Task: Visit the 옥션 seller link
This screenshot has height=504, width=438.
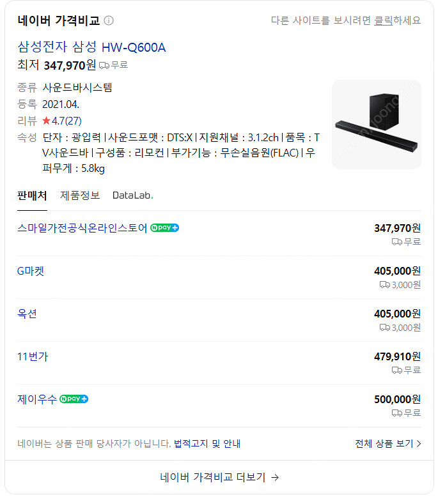Action: tap(27, 314)
